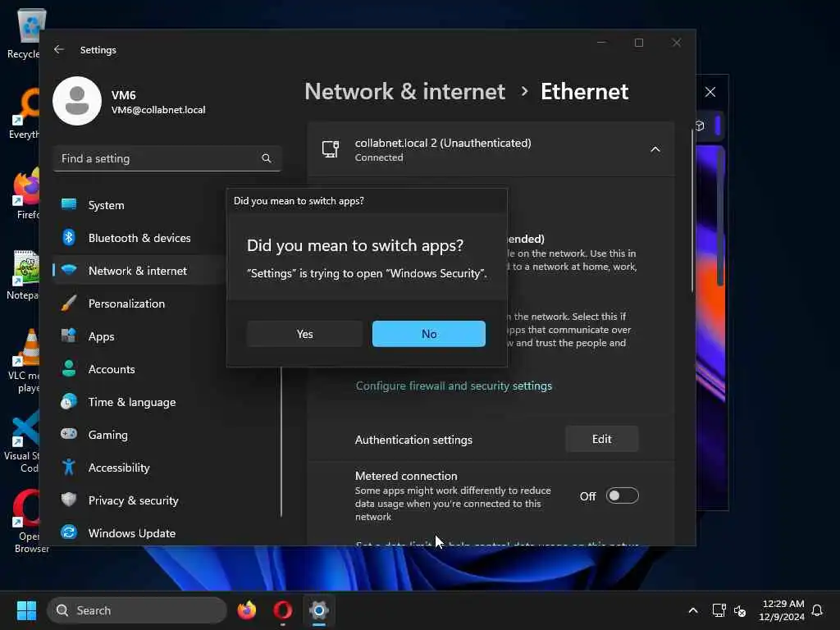840x630 pixels.
Task: Click the Apps icon in sidebar
Action: 69,336
